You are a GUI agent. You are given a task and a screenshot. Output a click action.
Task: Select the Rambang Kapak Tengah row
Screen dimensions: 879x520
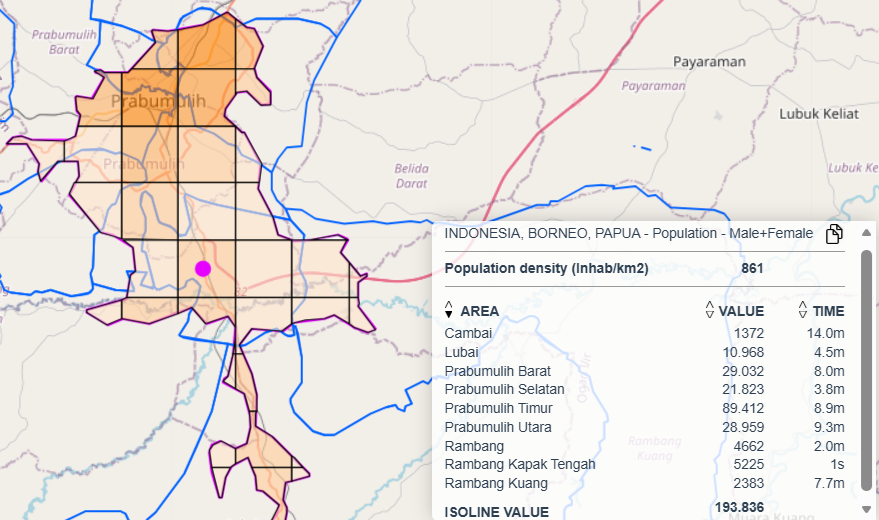[x=644, y=465]
